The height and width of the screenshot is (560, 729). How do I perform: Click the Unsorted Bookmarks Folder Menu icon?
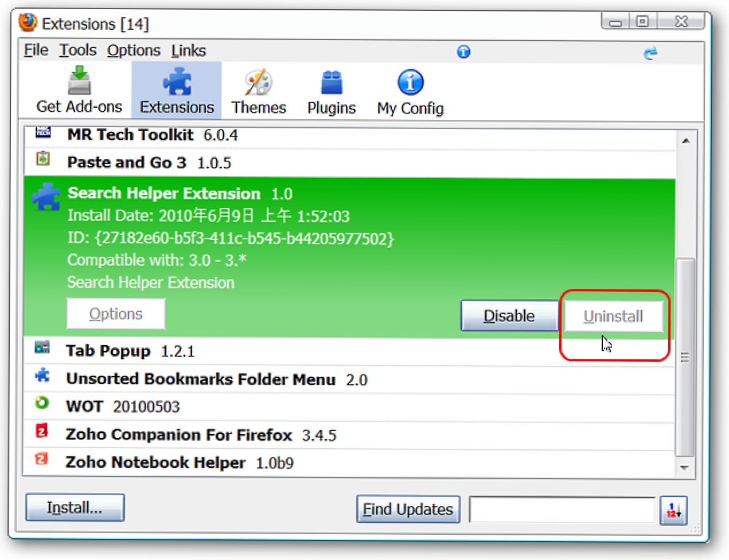click(x=42, y=375)
